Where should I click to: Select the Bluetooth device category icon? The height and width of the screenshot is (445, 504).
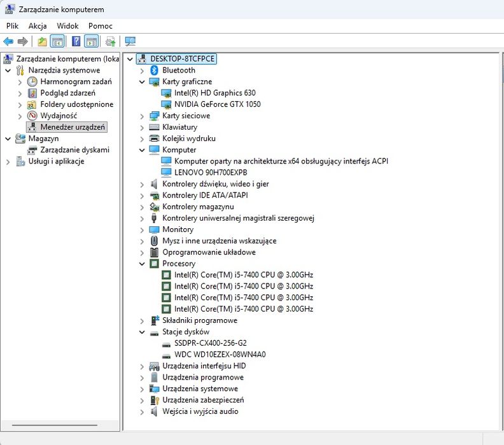[x=154, y=71]
